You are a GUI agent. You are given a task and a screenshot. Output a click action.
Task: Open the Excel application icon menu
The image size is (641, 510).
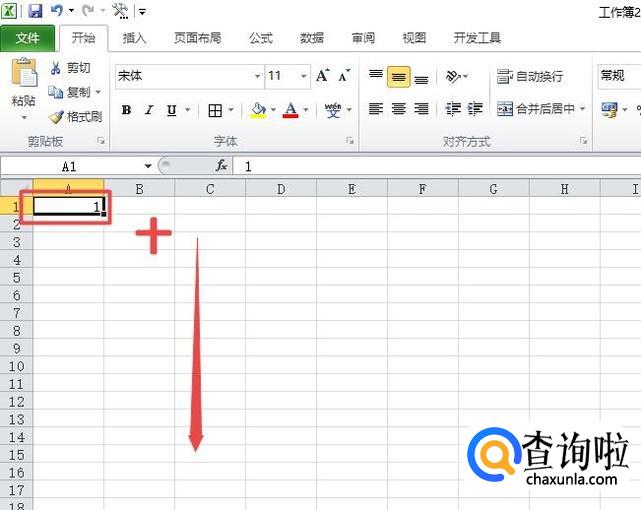click(x=9, y=10)
